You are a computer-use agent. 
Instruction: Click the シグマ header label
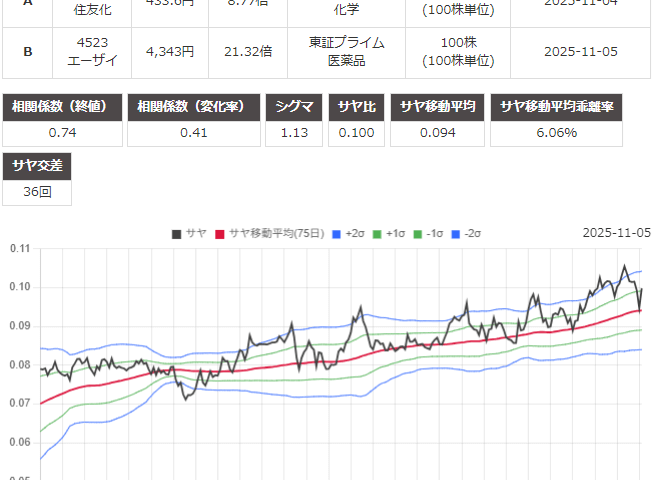click(x=294, y=107)
